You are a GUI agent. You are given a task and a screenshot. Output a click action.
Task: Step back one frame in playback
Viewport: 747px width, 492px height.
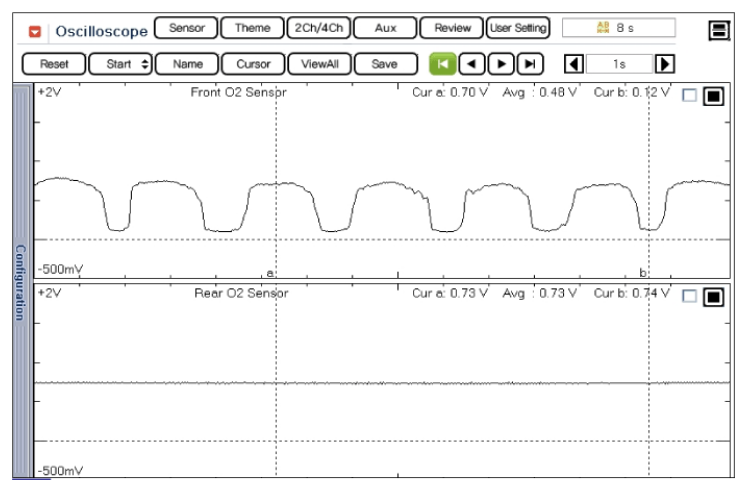tap(471, 64)
